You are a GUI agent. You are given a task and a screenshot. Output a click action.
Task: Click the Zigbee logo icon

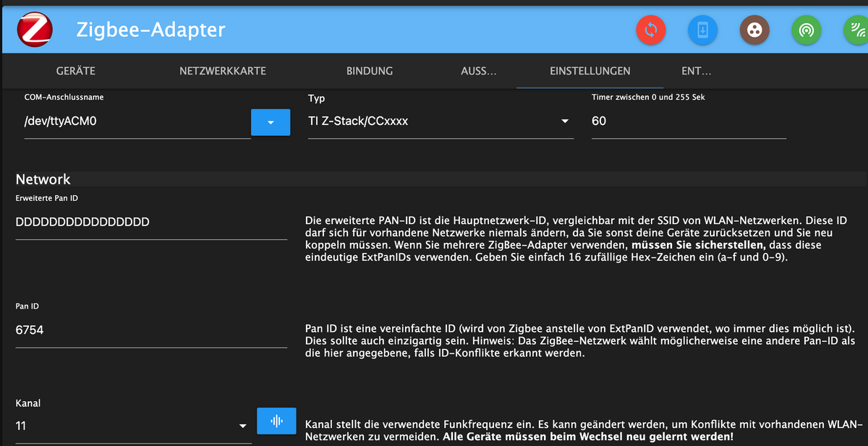coord(34,30)
